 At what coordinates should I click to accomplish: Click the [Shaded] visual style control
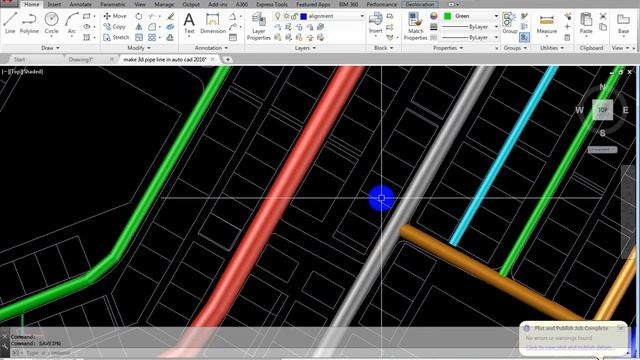[32, 72]
